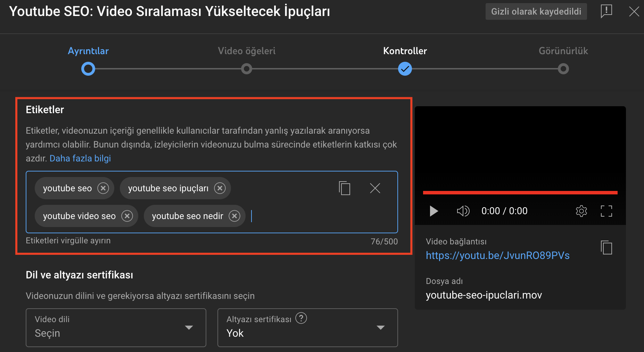The height and width of the screenshot is (352, 644).
Task: Remove the "youtube seo" tag
Action: (103, 188)
